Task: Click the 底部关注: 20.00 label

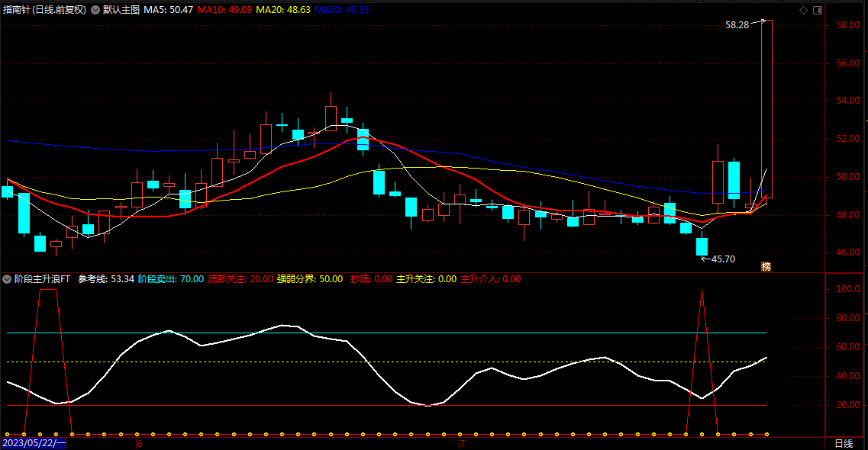Action: point(240,279)
